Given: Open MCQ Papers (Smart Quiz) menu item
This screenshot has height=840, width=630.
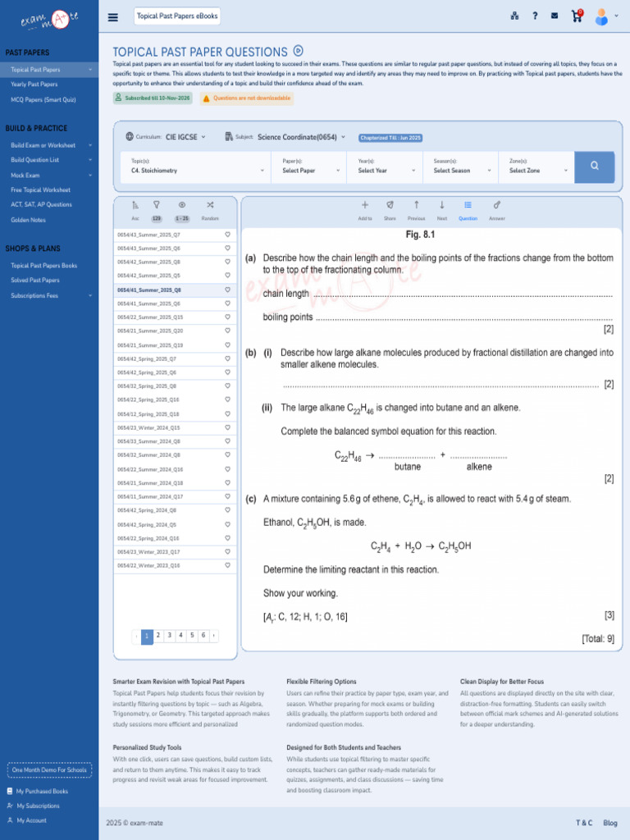Looking at the screenshot, I should coord(43,99).
